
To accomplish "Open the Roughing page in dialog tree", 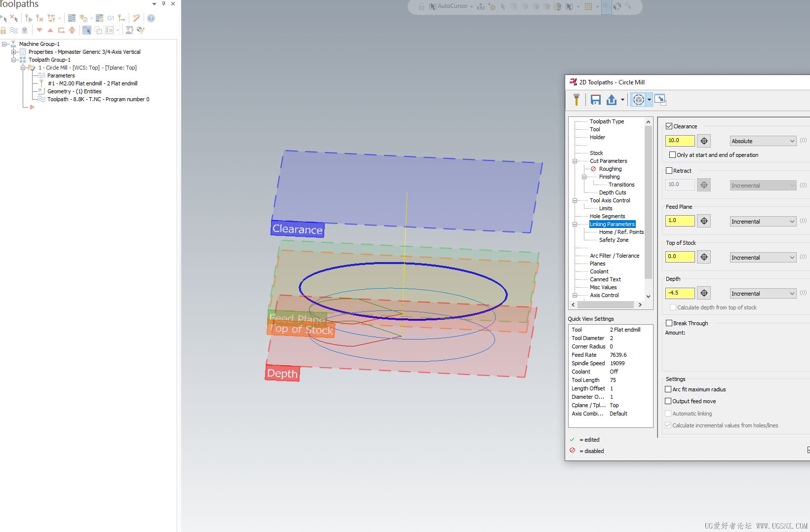I will pyautogui.click(x=610, y=169).
